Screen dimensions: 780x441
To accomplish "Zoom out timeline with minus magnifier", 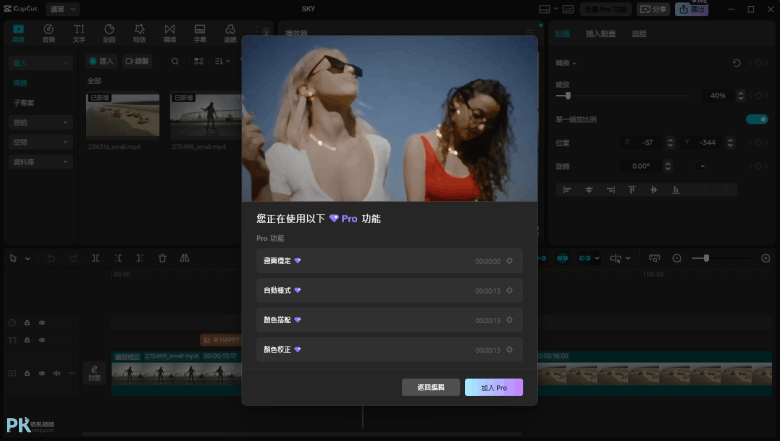I will click(677, 258).
